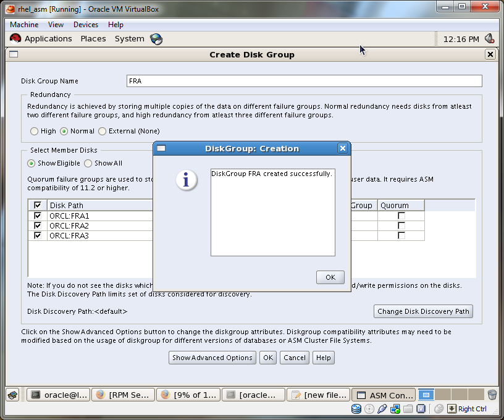
Task: Click the success message text area
Action: click(273, 212)
